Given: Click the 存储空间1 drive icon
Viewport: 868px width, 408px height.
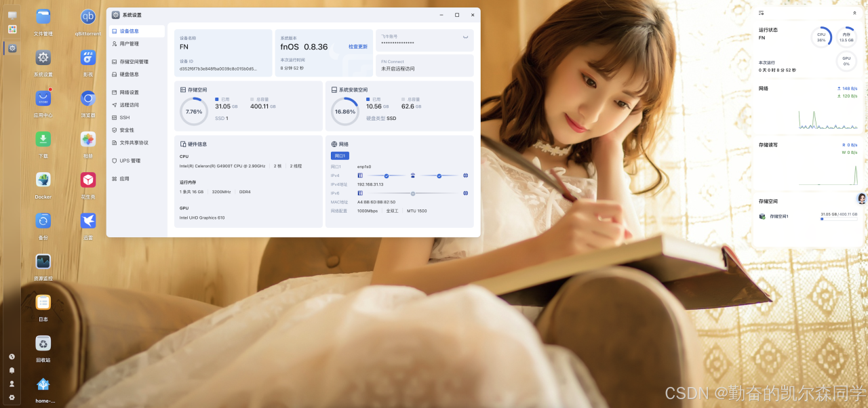Looking at the screenshot, I should [762, 216].
